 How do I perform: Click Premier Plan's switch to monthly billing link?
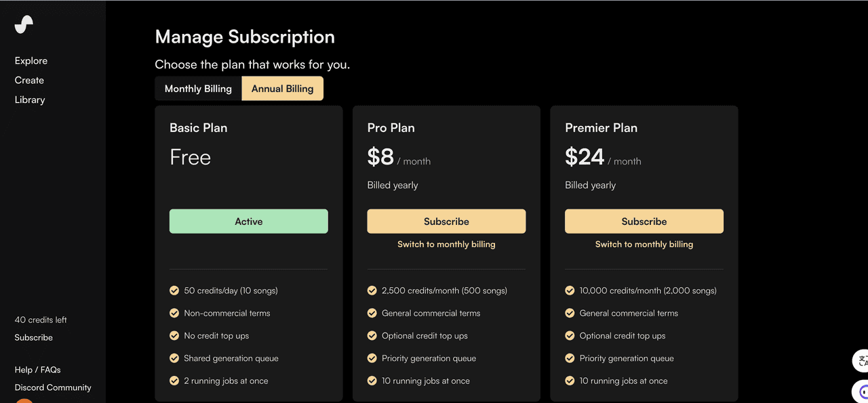click(x=644, y=245)
